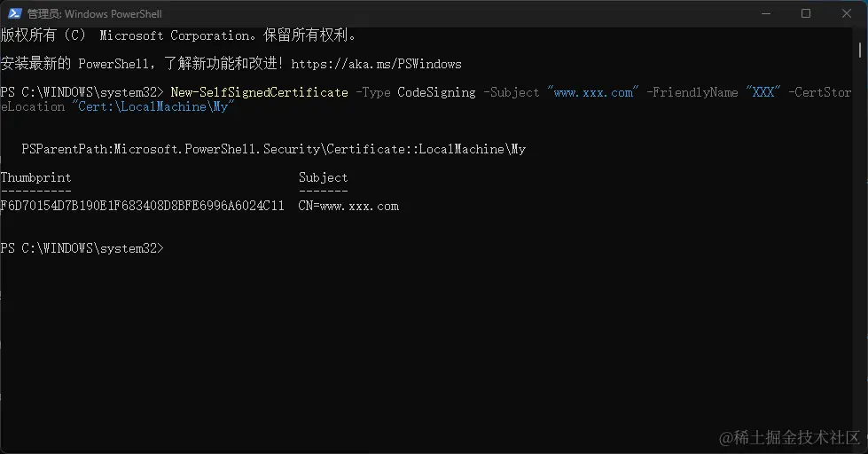868x454 pixels.
Task: Click the certificate thumbprint hash value
Action: click(142, 206)
